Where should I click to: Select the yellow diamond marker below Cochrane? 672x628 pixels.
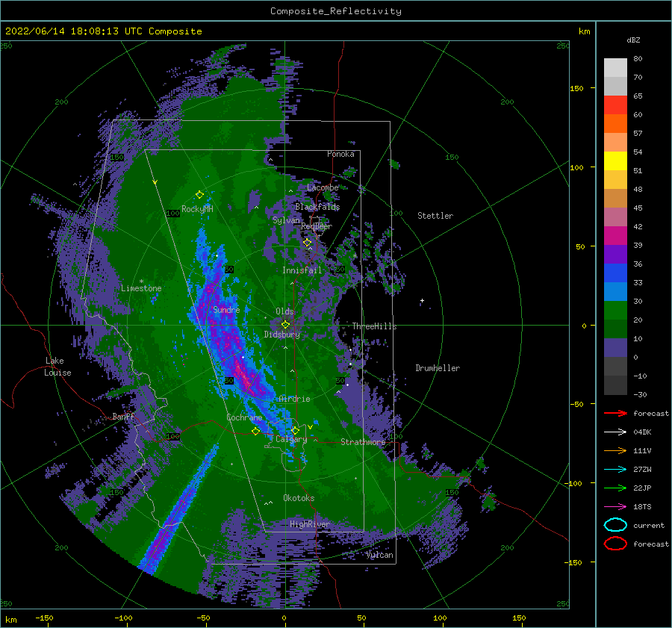click(x=255, y=431)
